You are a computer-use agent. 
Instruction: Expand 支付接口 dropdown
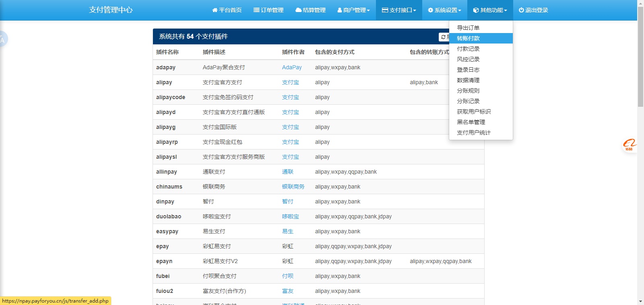pyautogui.click(x=399, y=10)
